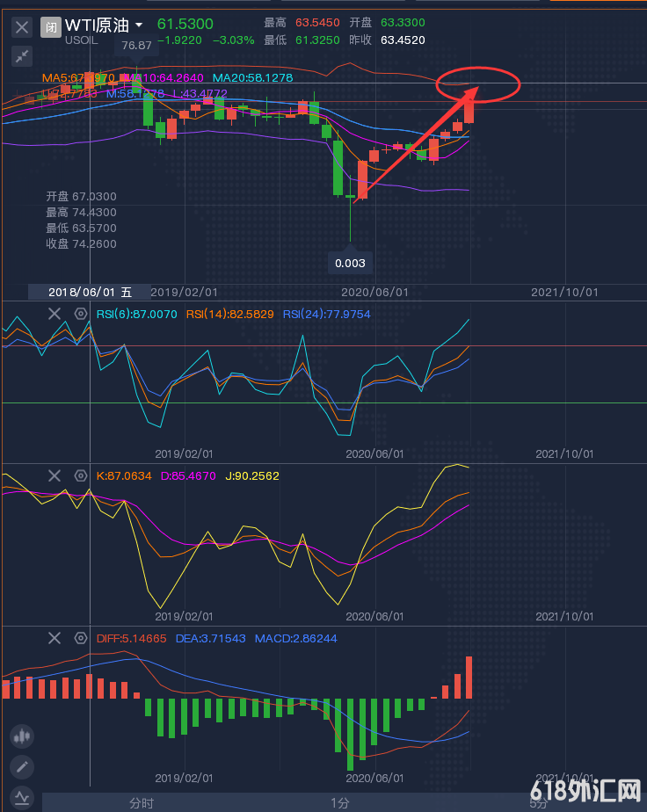This screenshot has width=647, height=812.
Task: Remove the KDJ indicator panel
Action: 55,476
